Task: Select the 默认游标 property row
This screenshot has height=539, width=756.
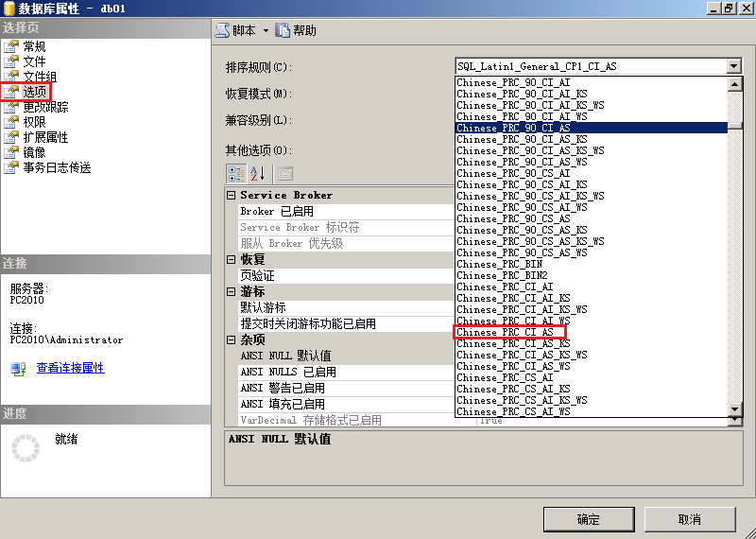Action: (x=346, y=307)
